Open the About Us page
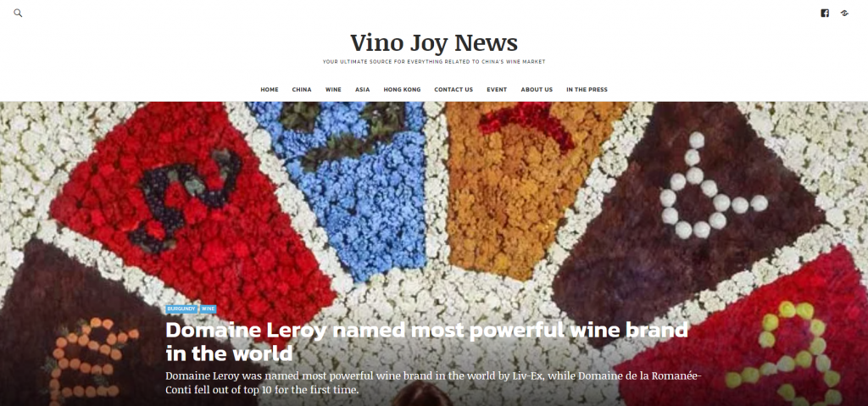The image size is (868, 406). (537, 90)
